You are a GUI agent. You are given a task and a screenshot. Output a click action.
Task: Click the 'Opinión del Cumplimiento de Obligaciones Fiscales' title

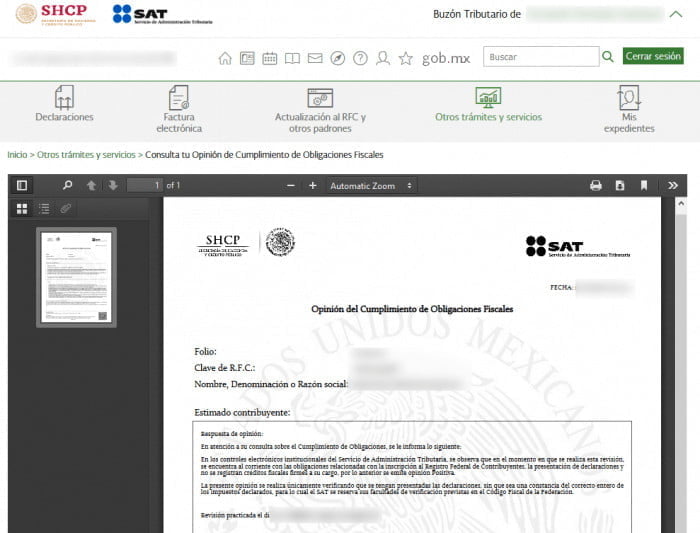pyautogui.click(x=412, y=309)
